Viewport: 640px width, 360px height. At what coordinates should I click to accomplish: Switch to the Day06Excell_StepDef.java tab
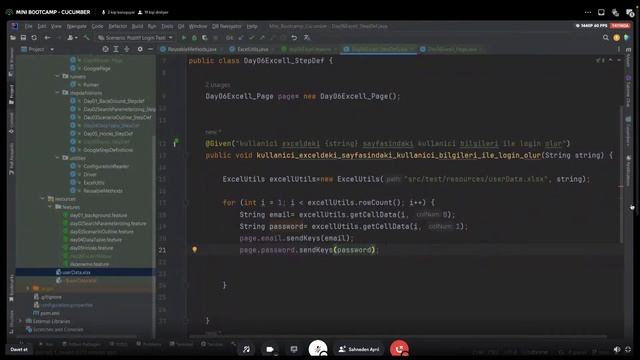coord(380,49)
